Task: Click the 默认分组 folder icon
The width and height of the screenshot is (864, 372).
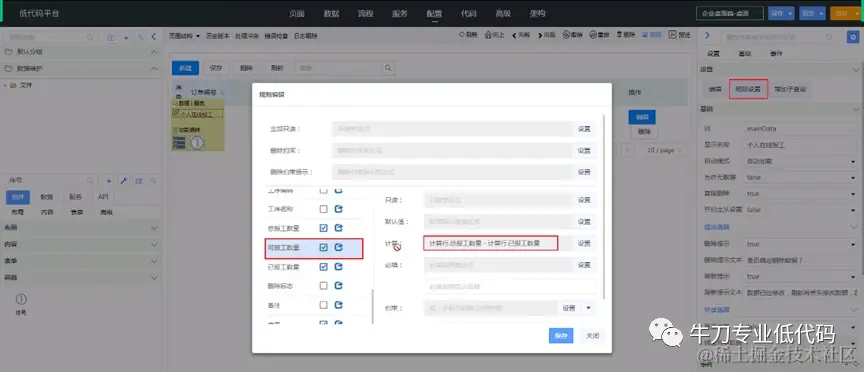Action: click(8, 52)
